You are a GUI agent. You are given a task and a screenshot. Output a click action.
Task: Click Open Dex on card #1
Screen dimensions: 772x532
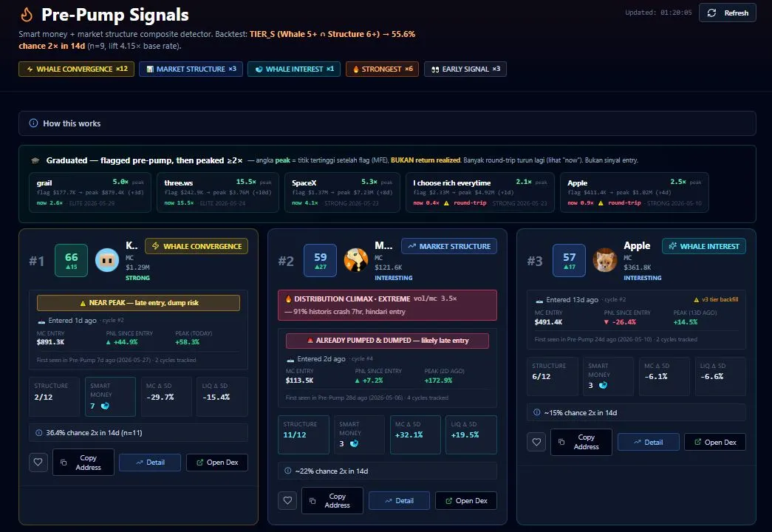coord(216,462)
